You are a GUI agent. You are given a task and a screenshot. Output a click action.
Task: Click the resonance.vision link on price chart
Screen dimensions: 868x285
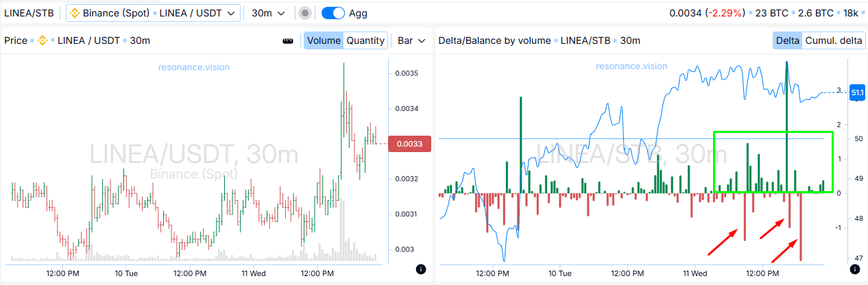point(194,67)
